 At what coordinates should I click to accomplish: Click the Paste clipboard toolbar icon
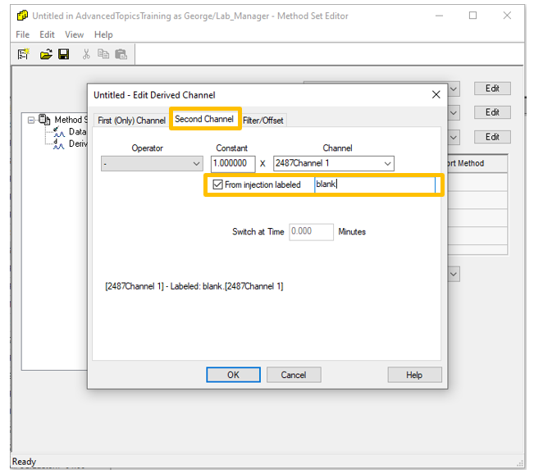click(121, 54)
